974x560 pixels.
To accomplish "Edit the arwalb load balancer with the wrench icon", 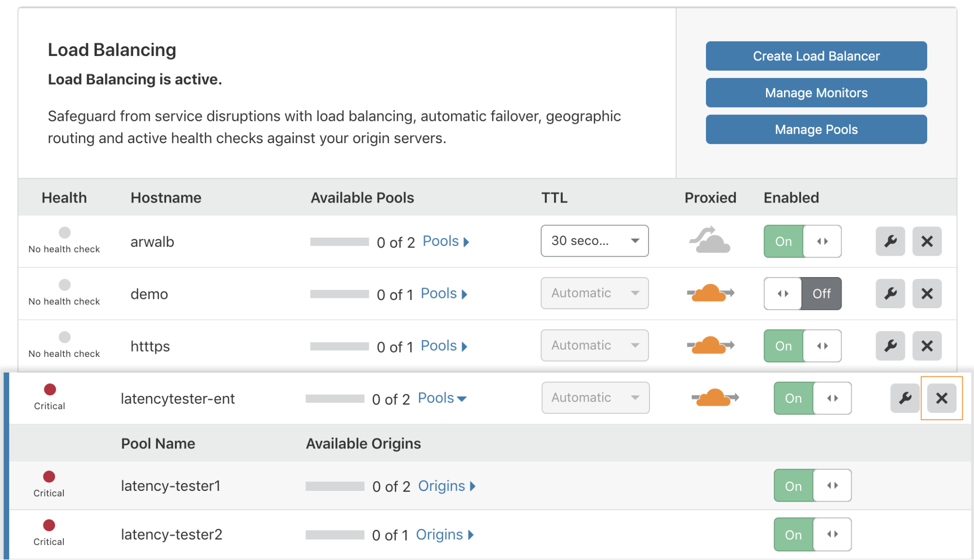I will (890, 241).
